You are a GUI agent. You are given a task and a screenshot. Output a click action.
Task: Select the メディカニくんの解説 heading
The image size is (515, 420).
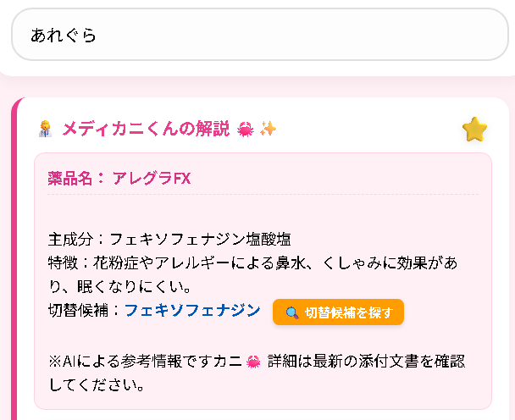coord(146,129)
